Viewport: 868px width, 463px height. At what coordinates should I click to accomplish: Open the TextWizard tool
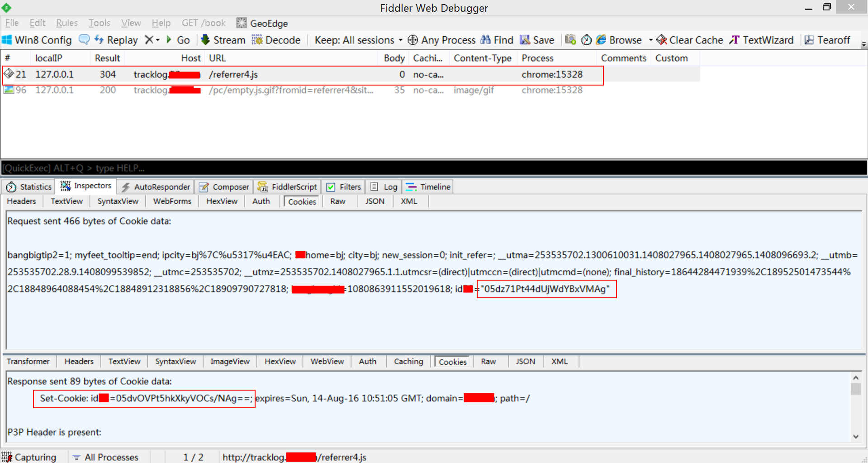point(761,40)
